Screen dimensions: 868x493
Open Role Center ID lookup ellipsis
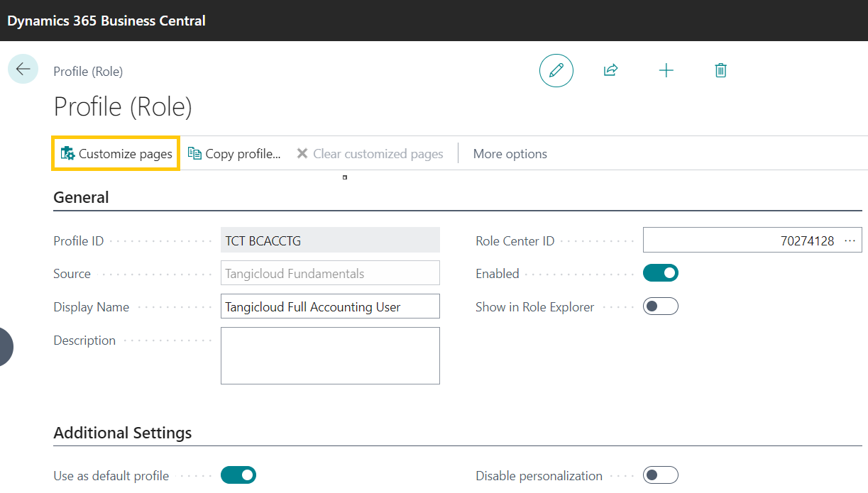(850, 240)
